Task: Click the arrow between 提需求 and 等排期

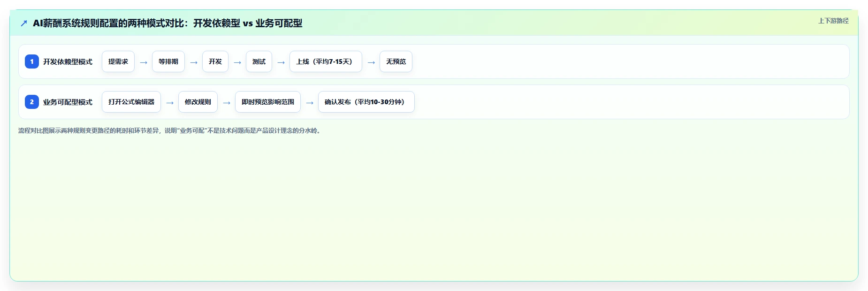Action: [144, 62]
